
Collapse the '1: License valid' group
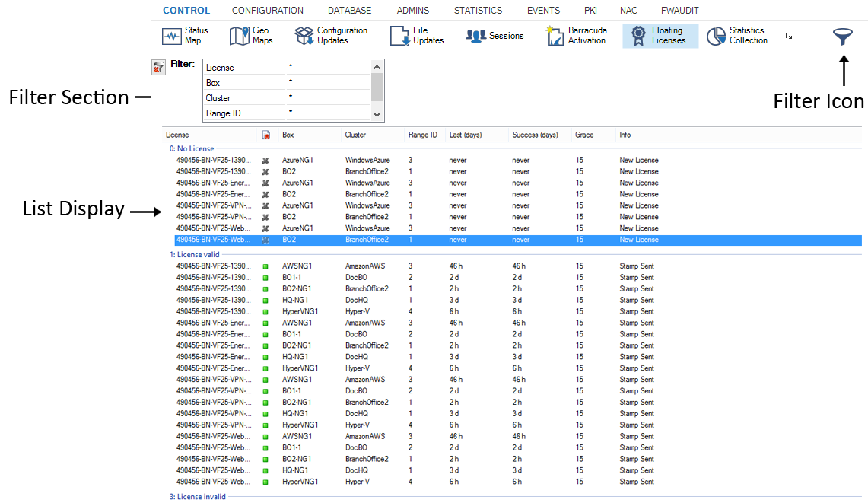coord(194,255)
